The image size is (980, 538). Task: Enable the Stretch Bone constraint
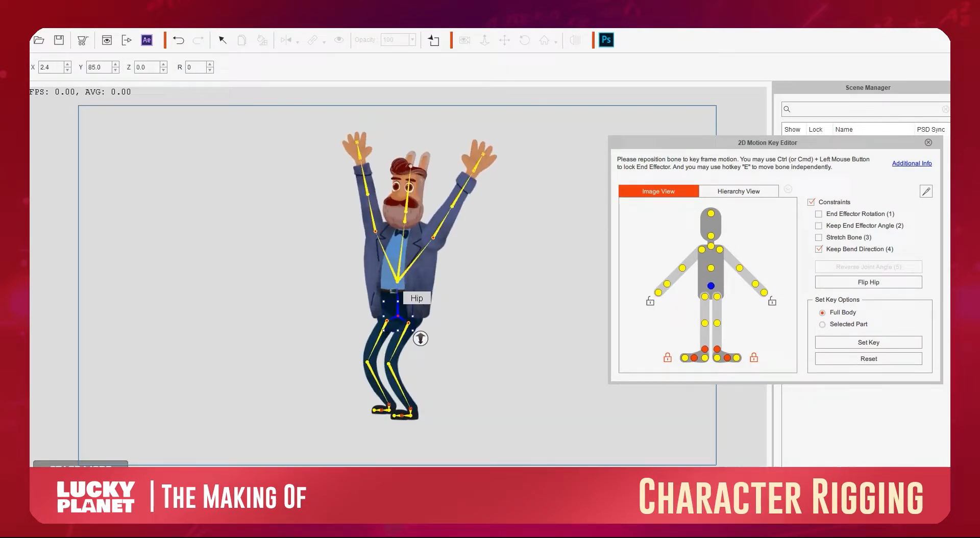pyautogui.click(x=819, y=237)
